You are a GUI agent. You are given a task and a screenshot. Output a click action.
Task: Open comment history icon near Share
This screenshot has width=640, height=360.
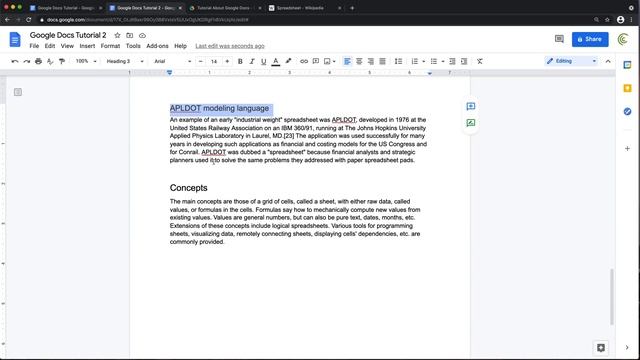(559, 39)
